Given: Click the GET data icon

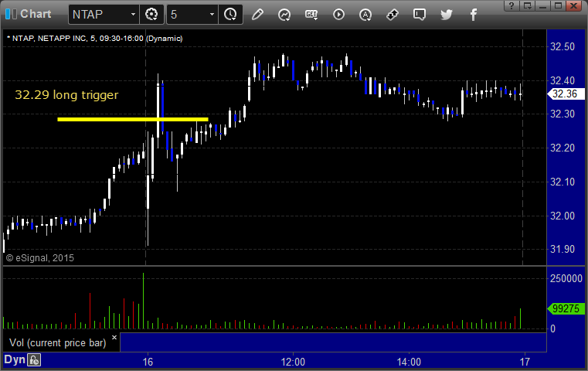Looking at the screenshot, I should 311,15.
